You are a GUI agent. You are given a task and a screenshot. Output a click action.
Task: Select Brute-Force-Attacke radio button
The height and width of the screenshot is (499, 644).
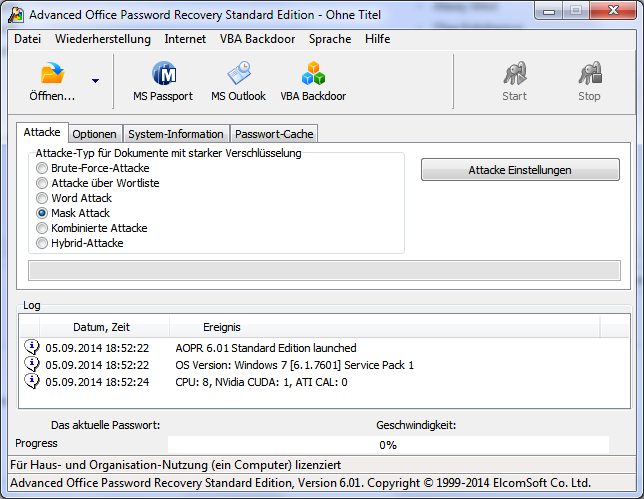(42, 169)
